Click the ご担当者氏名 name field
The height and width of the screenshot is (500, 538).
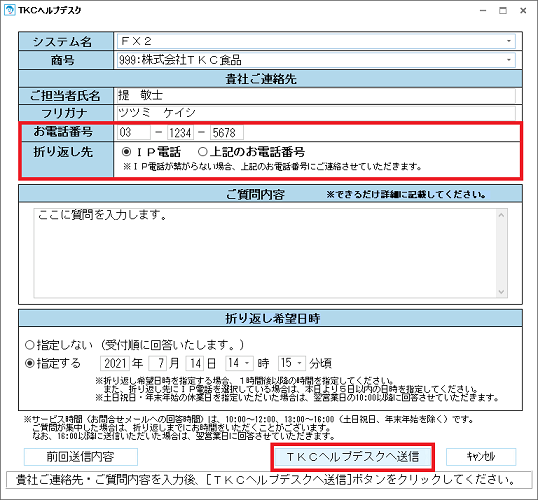pyautogui.click(x=316, y=95)
